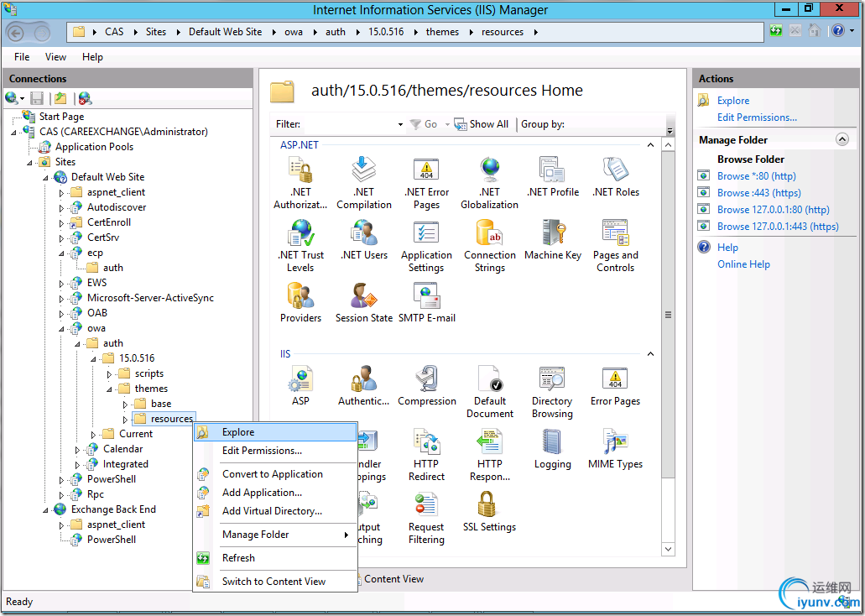This screenshot has height=616, width=865.
Task: Open the Session State feature
Action: [364, 302]
